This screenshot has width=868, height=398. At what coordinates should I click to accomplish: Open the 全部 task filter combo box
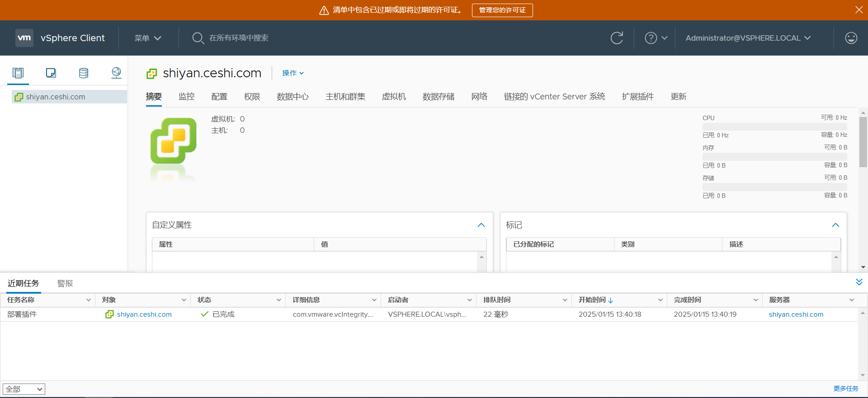tap(24, 389)
